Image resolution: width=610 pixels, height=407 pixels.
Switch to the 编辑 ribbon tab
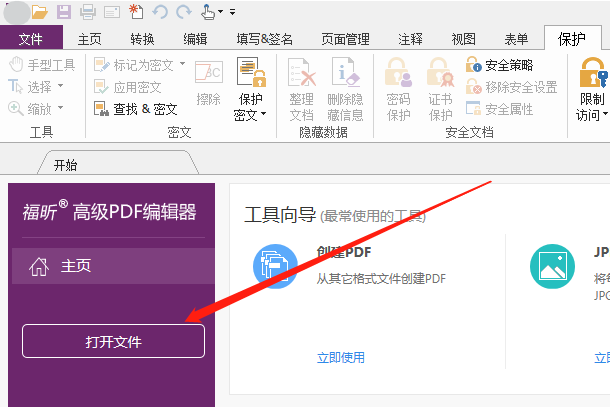tap(195, 39)
